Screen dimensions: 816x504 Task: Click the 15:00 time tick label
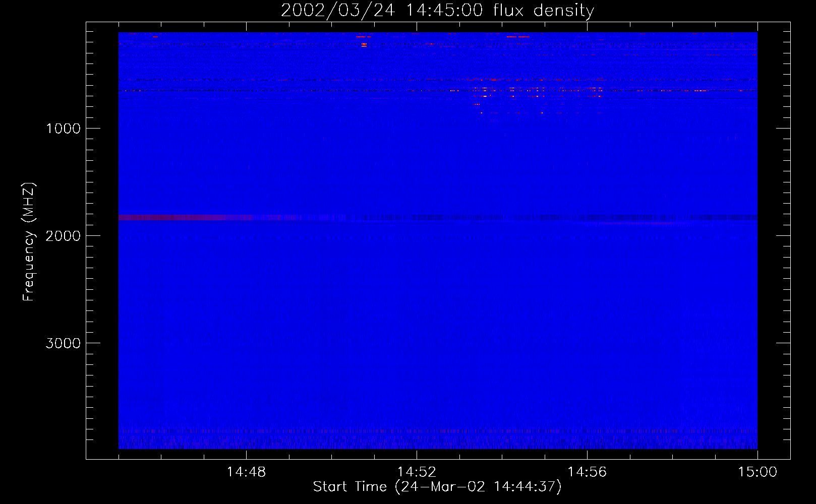[x=757, y=472]
